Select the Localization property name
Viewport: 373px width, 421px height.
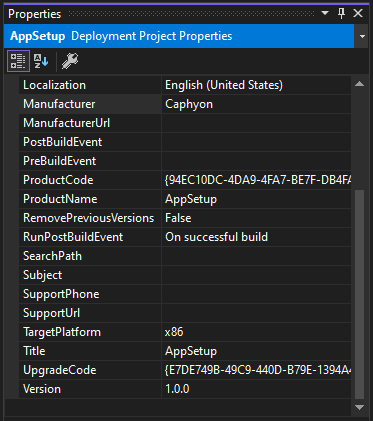click(x=90, y=85)
